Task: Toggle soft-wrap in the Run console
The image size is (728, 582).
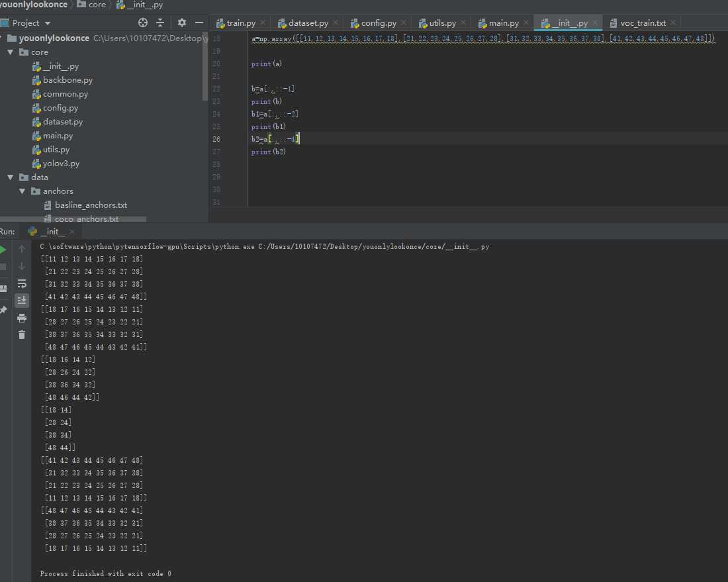Action: [x=22, y=283]
